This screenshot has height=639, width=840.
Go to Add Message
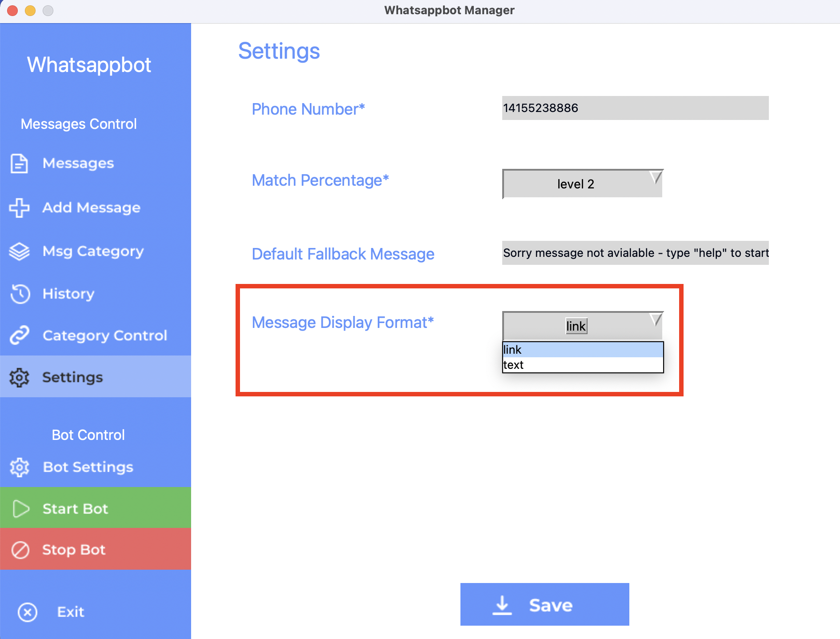pyautogui.click(x=96, y=208)
